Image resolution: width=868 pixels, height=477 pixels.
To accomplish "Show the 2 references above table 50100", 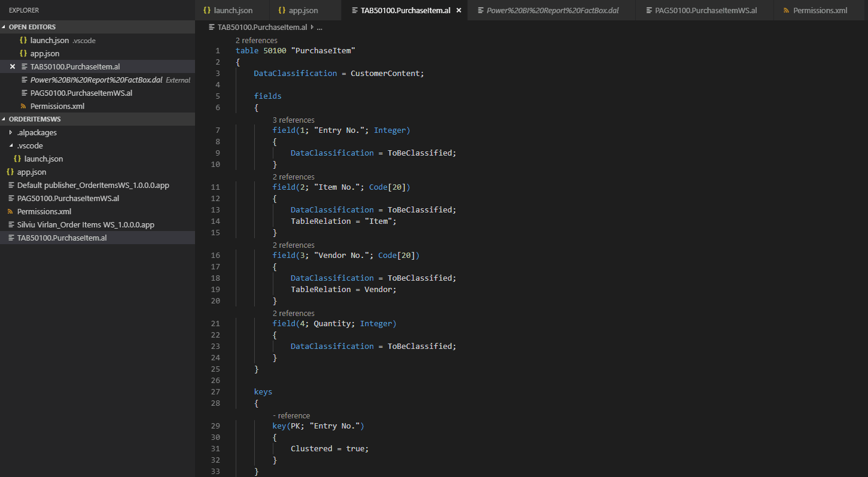I will [x=257, y=41].
